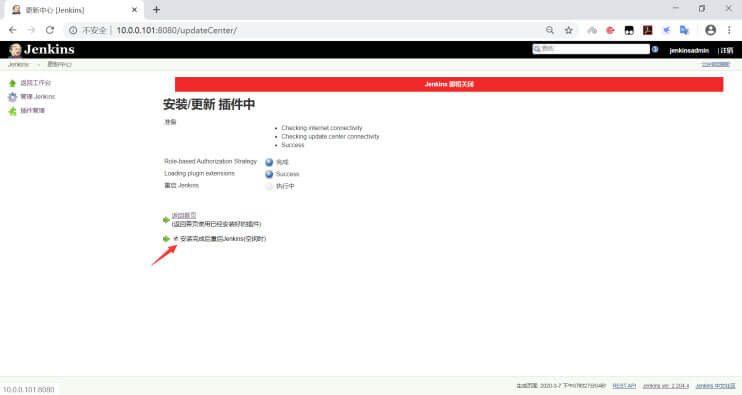Open the REST API footer link
Image resolution: width=742 pixels, height=395 pixels.
[624, 386]
